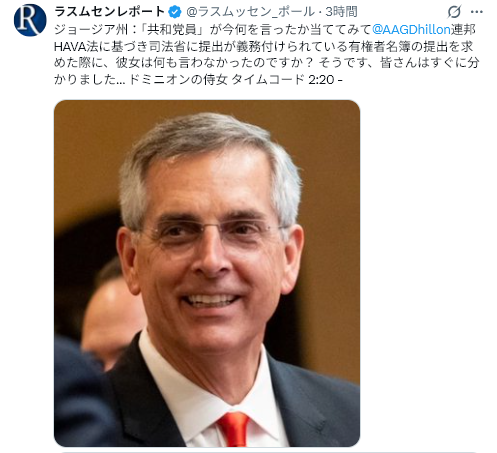This screenshot has width=497, height=453.
Task: Open the ラスムセンレポート display name
Action: (x=109, y=12)
